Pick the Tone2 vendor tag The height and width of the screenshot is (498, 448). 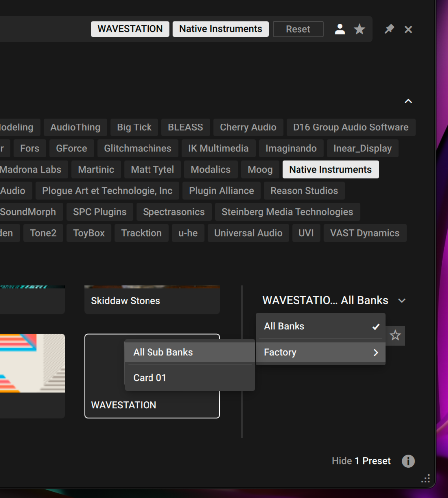[x=43, y=233]
